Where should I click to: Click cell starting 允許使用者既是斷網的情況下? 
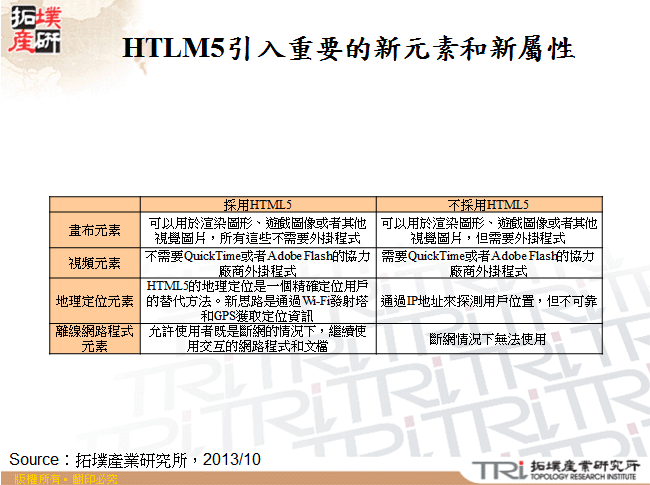(x=258, y=339)
